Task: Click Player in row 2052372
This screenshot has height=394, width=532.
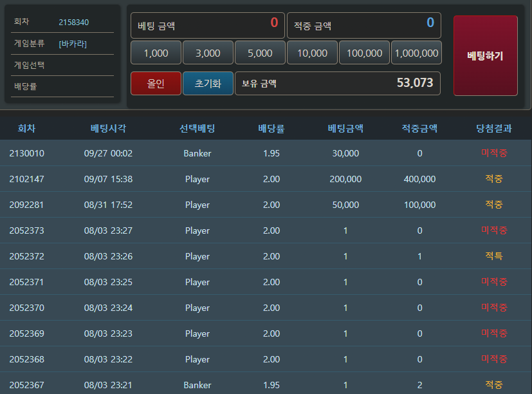Action: click(197, 256)
